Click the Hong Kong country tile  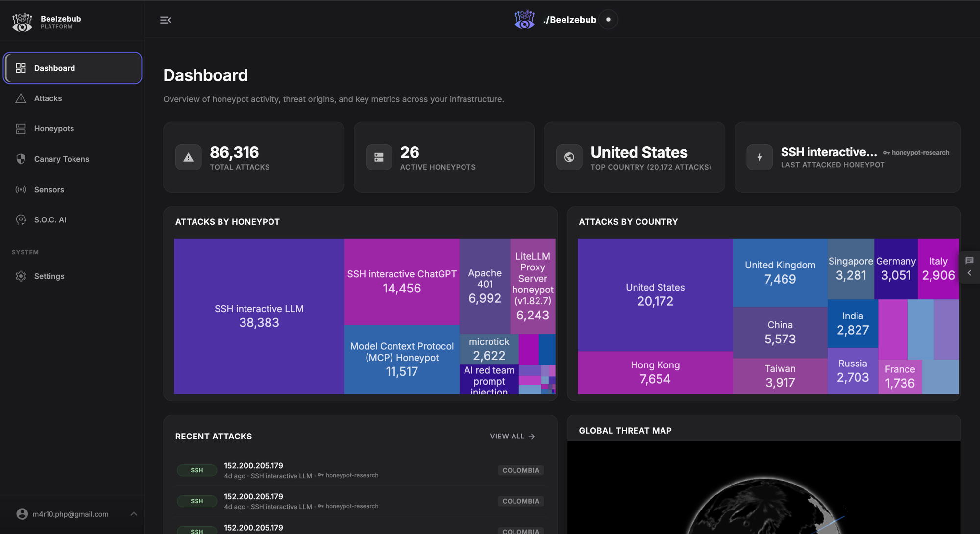point(655,373)
